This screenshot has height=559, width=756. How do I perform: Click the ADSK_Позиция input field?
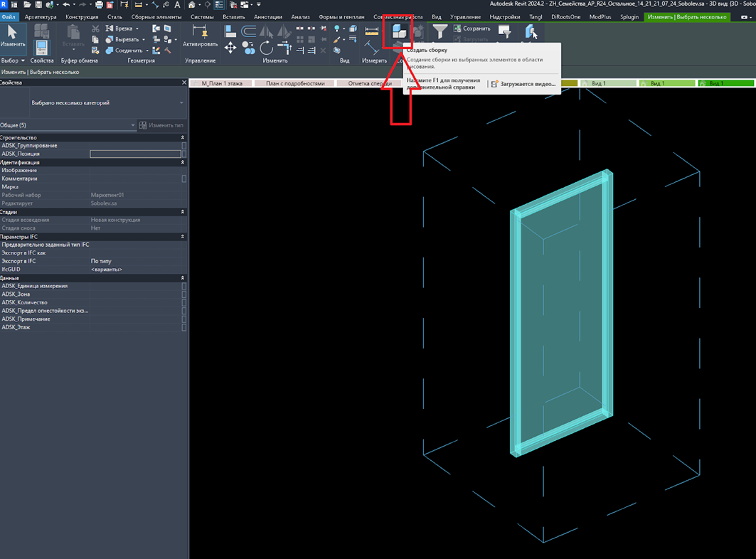point(135,154)
